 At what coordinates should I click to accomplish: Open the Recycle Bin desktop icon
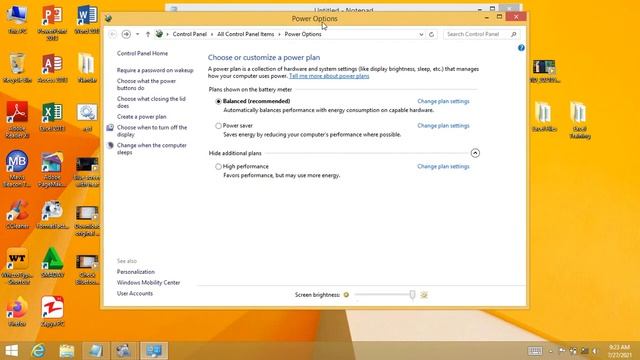pos(17,68)
